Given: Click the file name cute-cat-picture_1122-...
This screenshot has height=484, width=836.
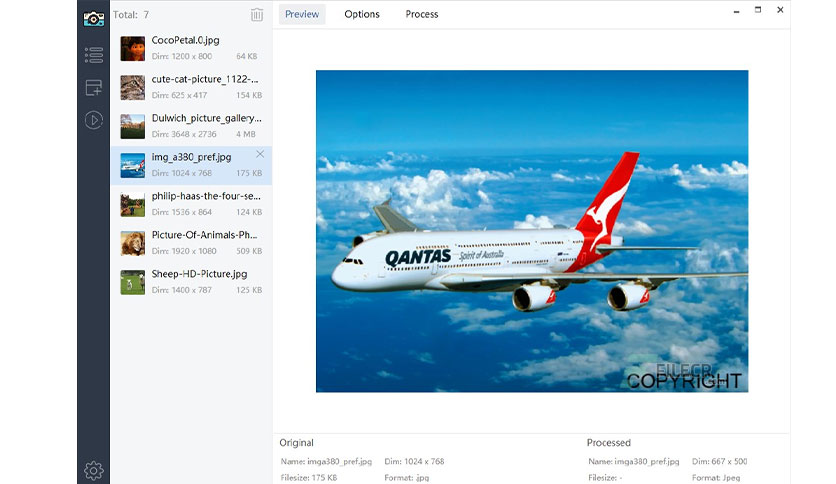Looking at the screenshot, I should (x=205, y=79).
